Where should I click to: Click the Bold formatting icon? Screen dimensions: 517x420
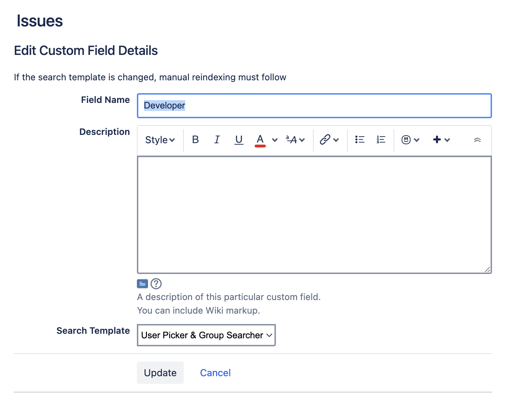pos(195,140)
